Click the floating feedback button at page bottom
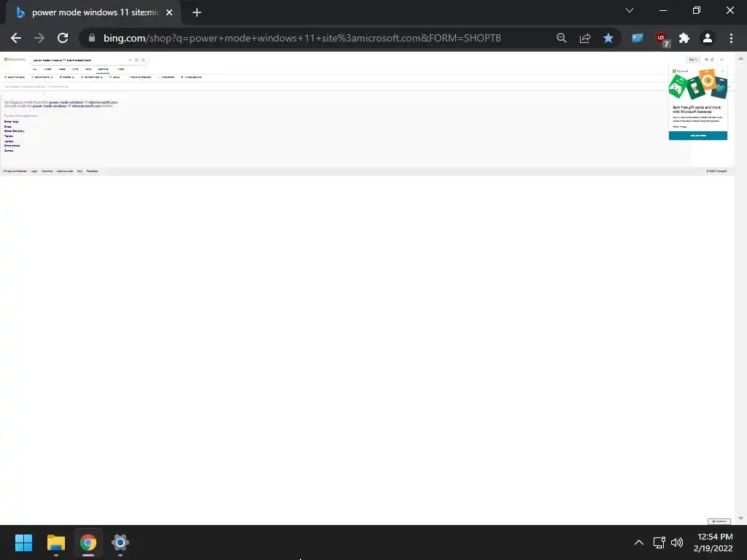747x560 pixels. point(719,521)
